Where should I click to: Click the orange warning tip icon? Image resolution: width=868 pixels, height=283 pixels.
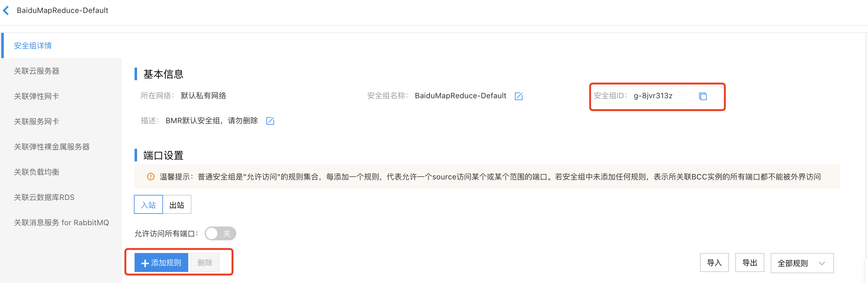(x=151, y=177)
